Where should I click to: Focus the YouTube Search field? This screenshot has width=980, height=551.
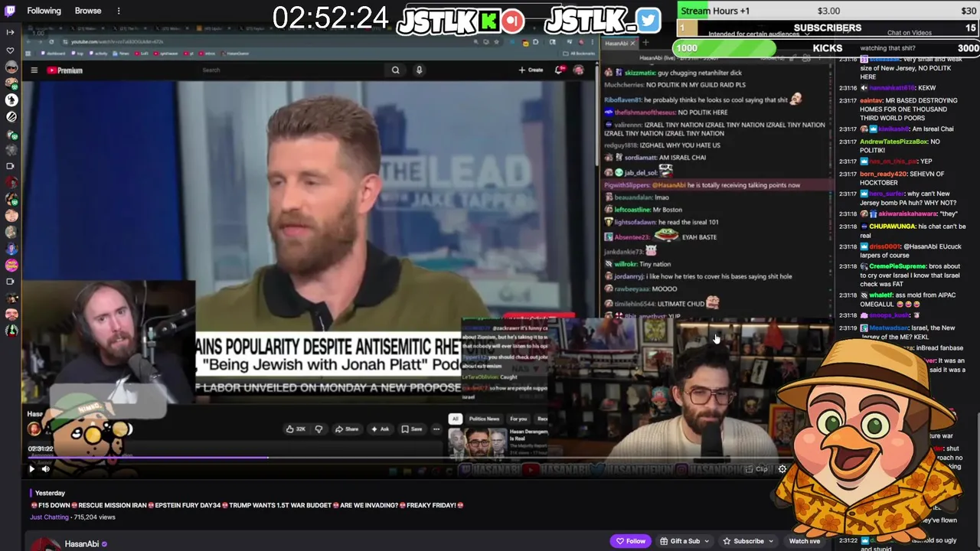[291, 70]
